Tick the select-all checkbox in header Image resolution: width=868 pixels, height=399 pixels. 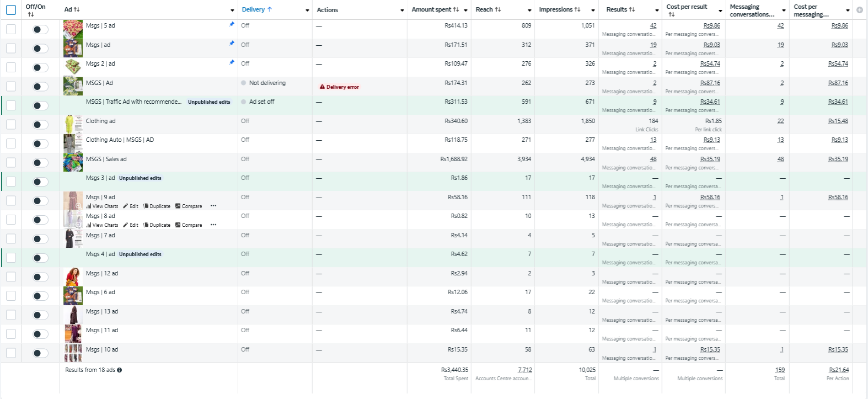[x=11, y=10]
